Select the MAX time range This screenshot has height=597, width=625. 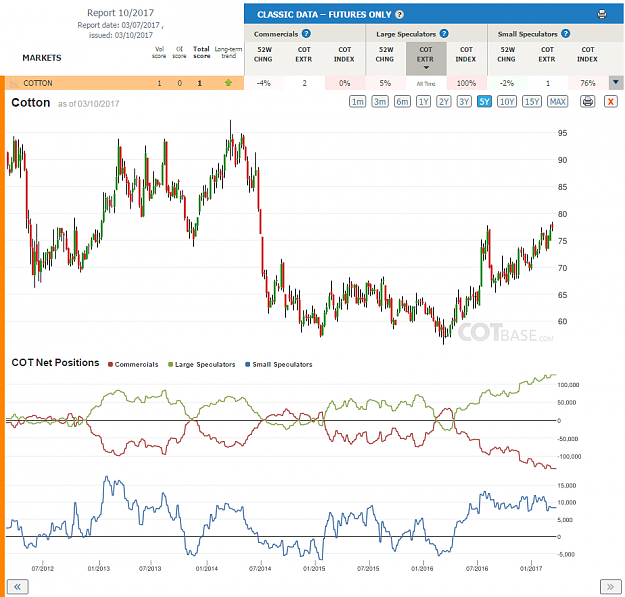(x=557, y=102)
